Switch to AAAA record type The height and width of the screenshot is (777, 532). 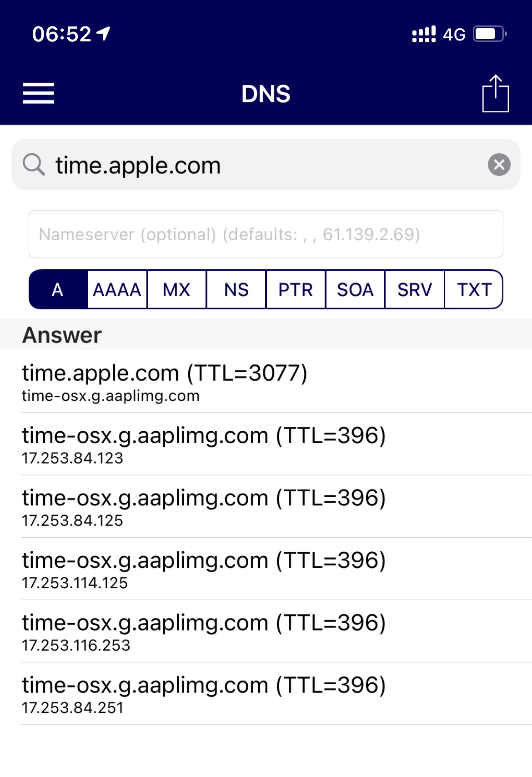pyautogui.click(x=117, y=290)
